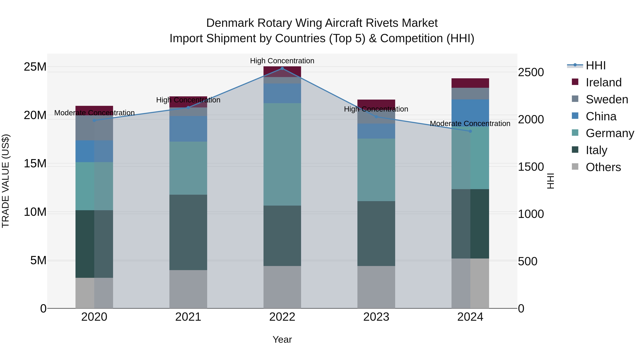Click the 2020 Moderate Concentration annotation

94,113
